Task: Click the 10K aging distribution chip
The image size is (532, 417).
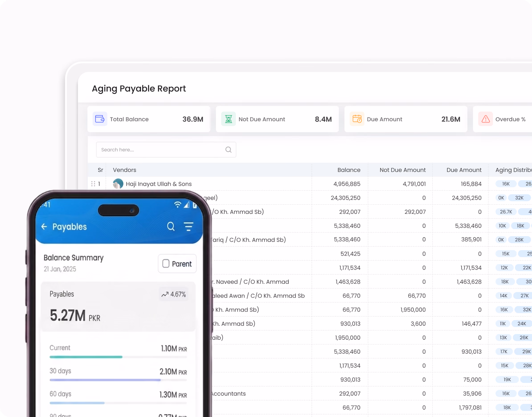Action: click(502, 226)
